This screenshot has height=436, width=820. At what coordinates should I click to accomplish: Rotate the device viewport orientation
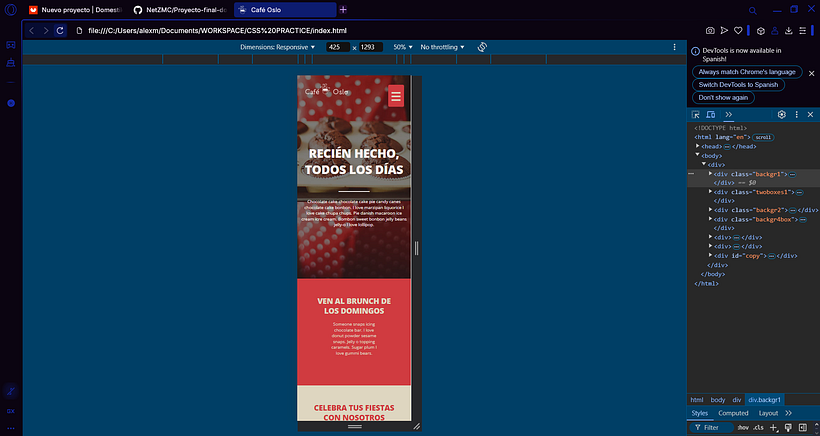[482, 47]
